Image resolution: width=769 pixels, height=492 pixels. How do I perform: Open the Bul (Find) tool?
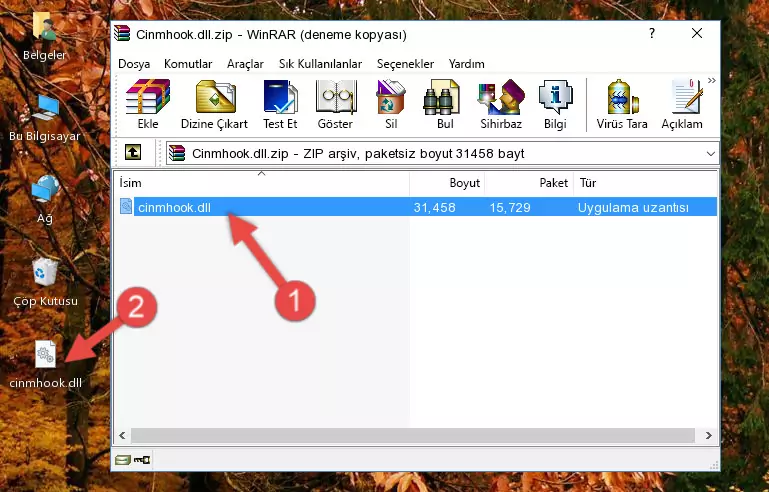click(x=444, y=104)
